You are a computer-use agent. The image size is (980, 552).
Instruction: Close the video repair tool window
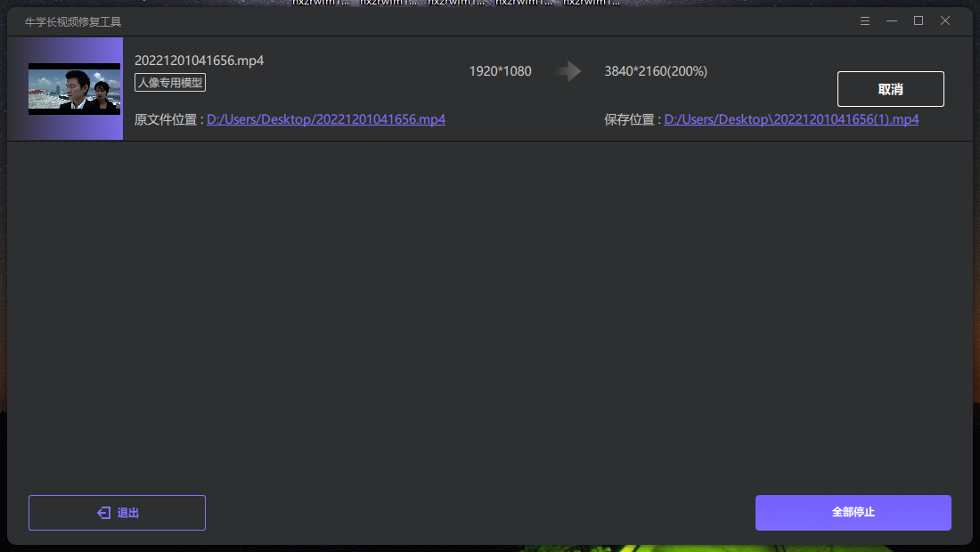tap(945, 21)
